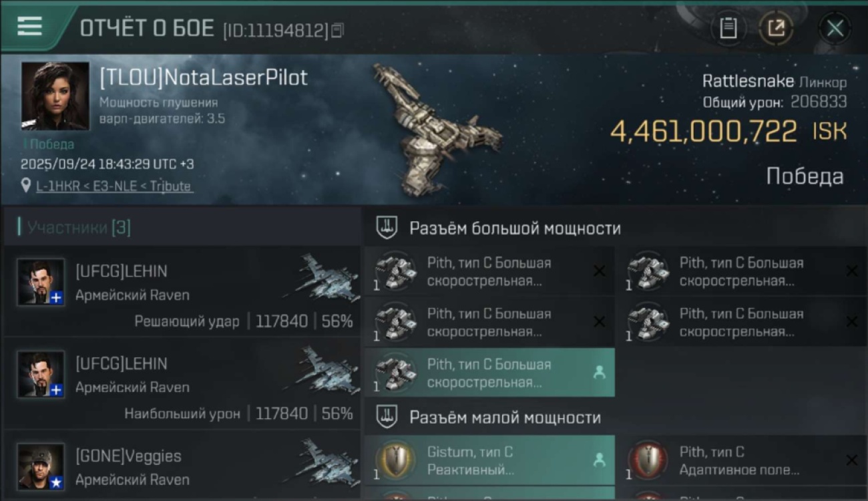
Task: Click the low-power slot section icon
Action: tap(386, 417)
